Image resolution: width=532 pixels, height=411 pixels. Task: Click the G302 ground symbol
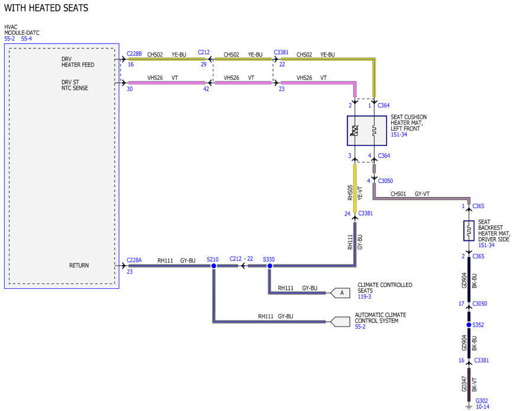tap(469, 406)
